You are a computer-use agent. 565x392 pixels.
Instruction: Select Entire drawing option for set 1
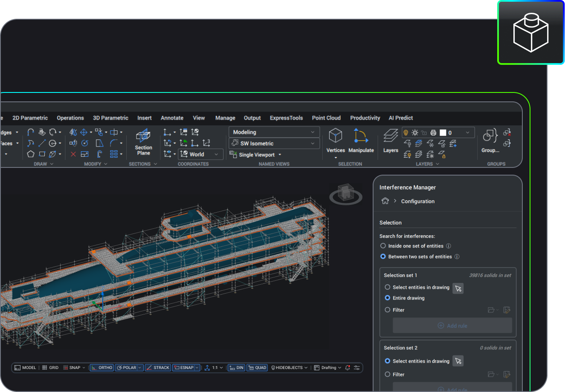pyautogui.click(x=388, y=298)
